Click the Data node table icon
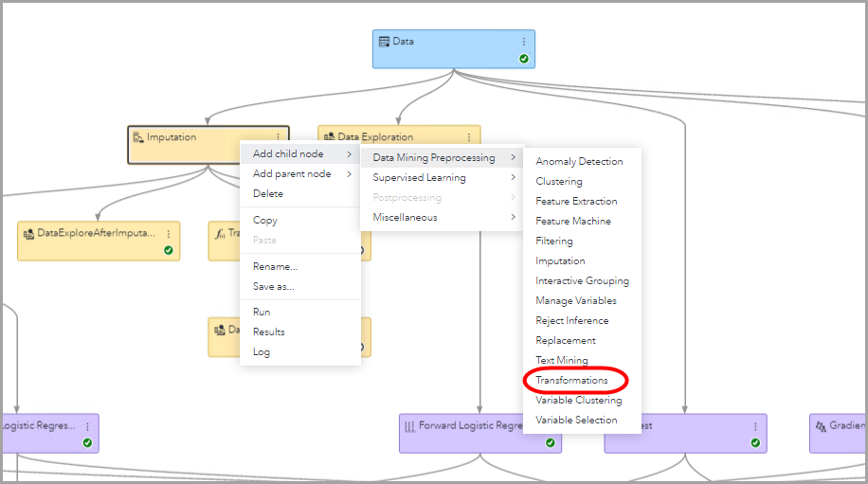 [x=384, y=42]
